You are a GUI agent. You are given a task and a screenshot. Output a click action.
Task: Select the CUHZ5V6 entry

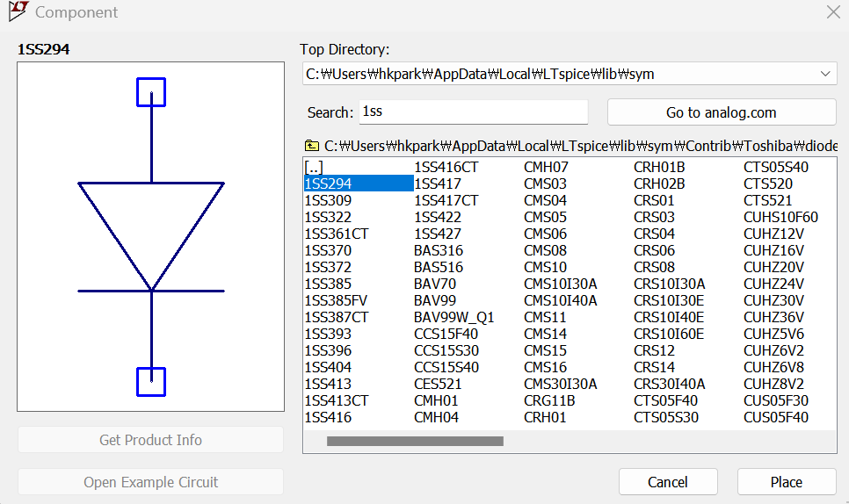coord(773,335)
